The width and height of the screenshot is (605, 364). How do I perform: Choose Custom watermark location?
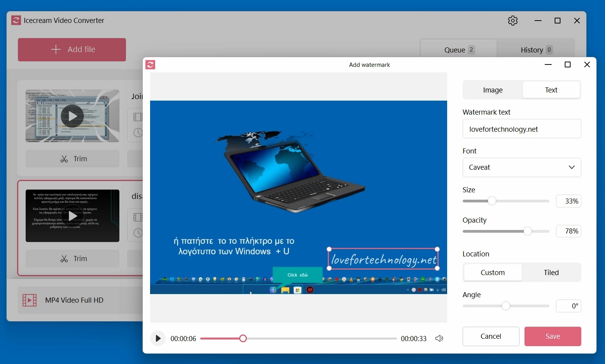click(x=493, y=273)
